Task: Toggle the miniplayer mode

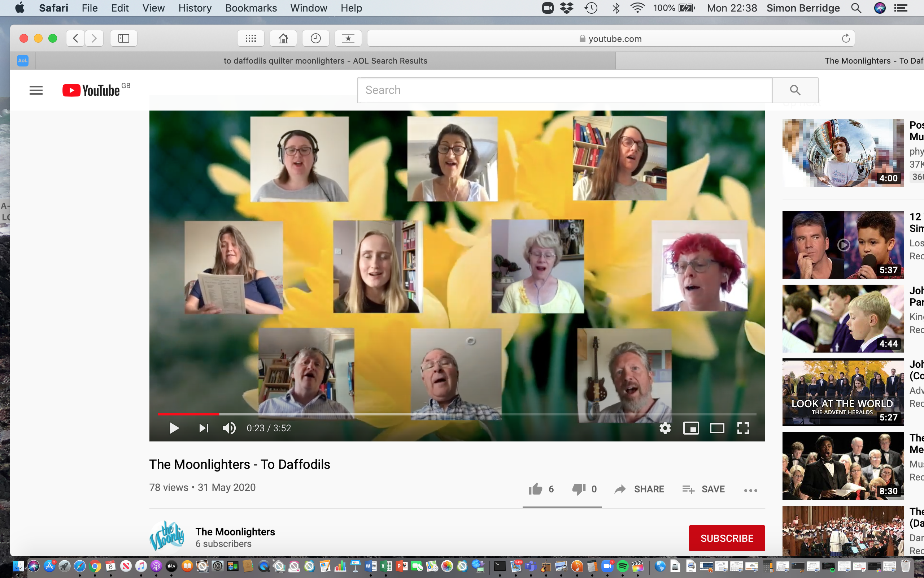Action: [x=691, y=428]
